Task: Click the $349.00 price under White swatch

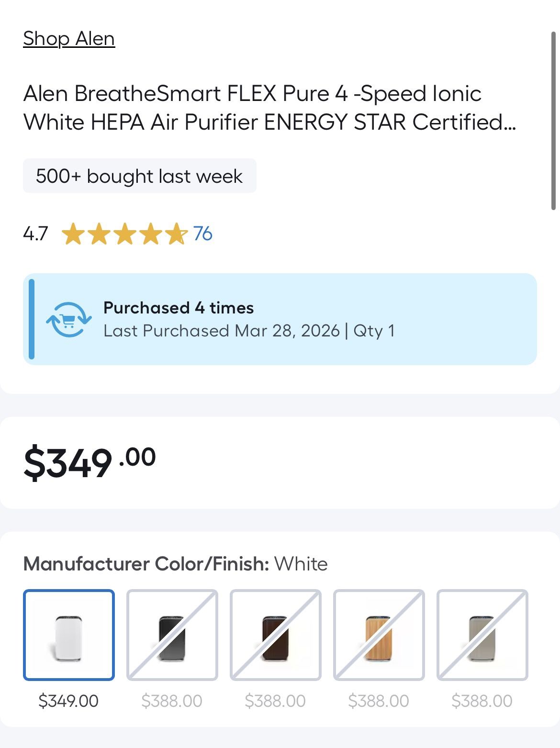Action: [x=68, y=701]
